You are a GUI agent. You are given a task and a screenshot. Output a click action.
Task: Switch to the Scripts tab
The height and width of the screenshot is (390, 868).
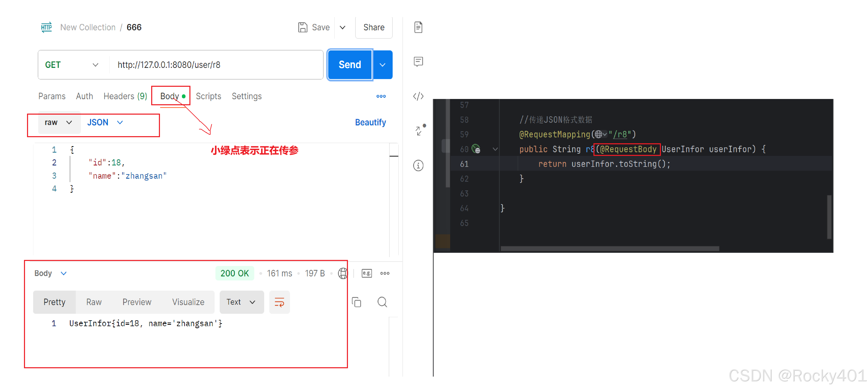[x=208, y=96]
